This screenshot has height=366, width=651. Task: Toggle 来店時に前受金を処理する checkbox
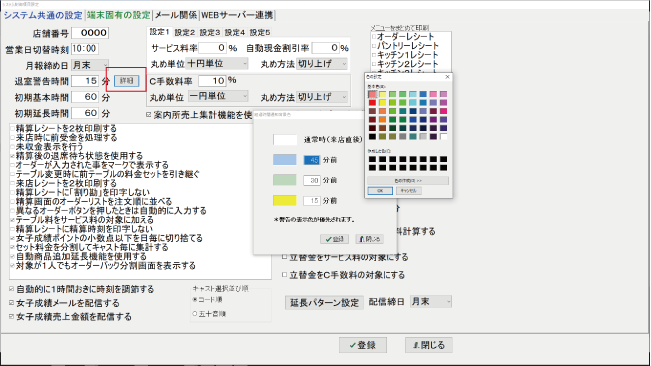[13, 138]
